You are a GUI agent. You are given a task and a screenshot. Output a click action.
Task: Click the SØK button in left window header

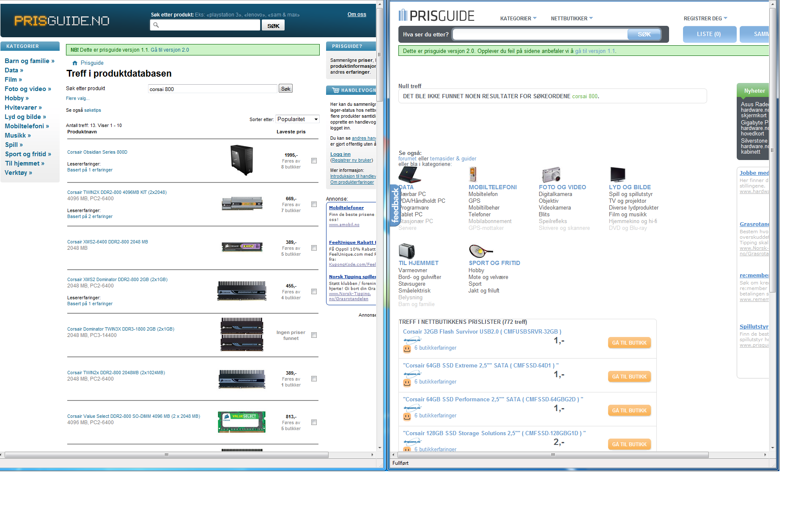pyautogui.click(x=273, y=25)
